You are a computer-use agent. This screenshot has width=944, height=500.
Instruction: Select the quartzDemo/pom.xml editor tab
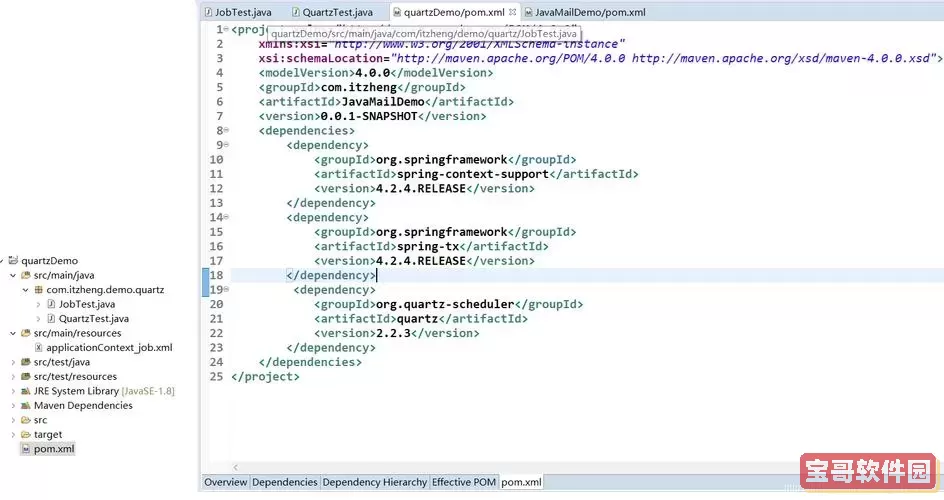click(x=454, y=12)
